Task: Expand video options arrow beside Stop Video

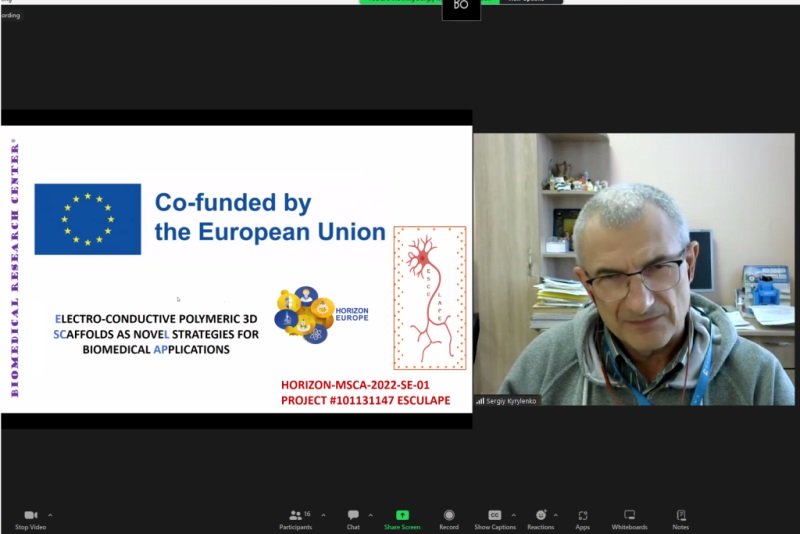Action: [50, 515]
